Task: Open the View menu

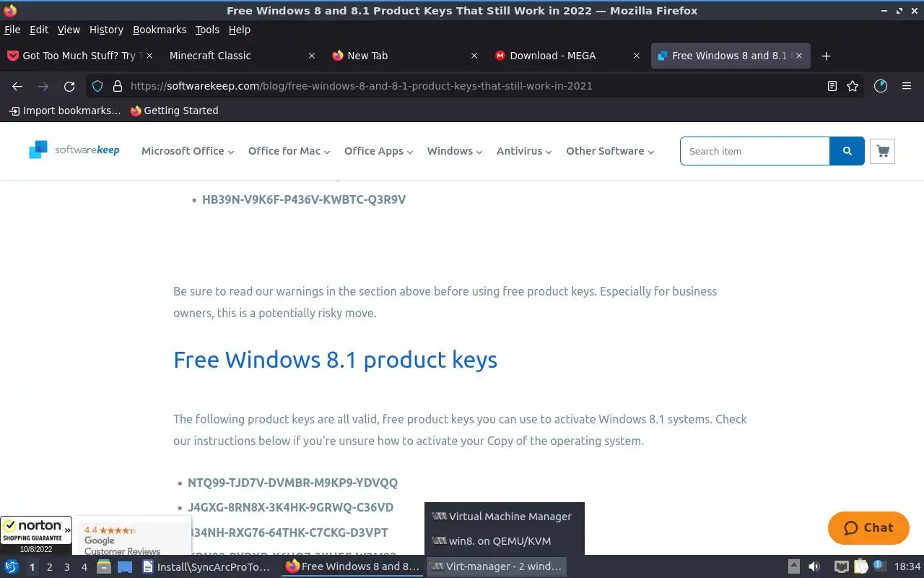Action: pyautogui.click(x=69, y=30)
